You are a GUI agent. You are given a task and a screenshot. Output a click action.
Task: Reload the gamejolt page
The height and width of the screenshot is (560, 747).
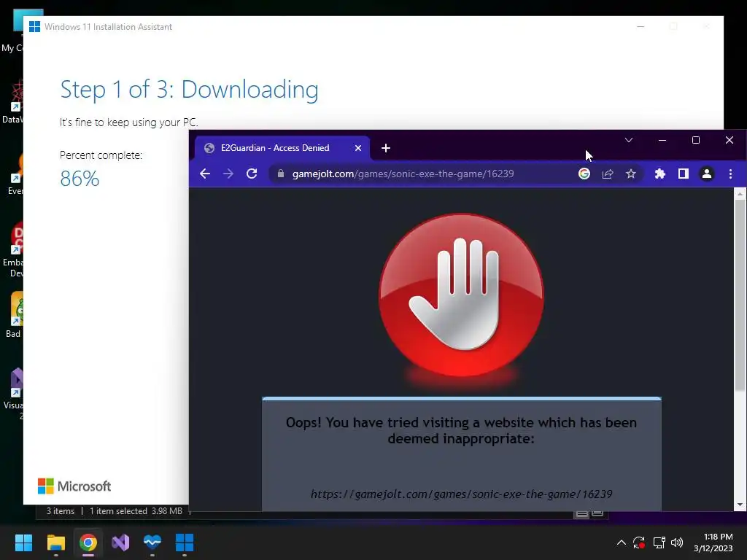click(x=252, y=174)
